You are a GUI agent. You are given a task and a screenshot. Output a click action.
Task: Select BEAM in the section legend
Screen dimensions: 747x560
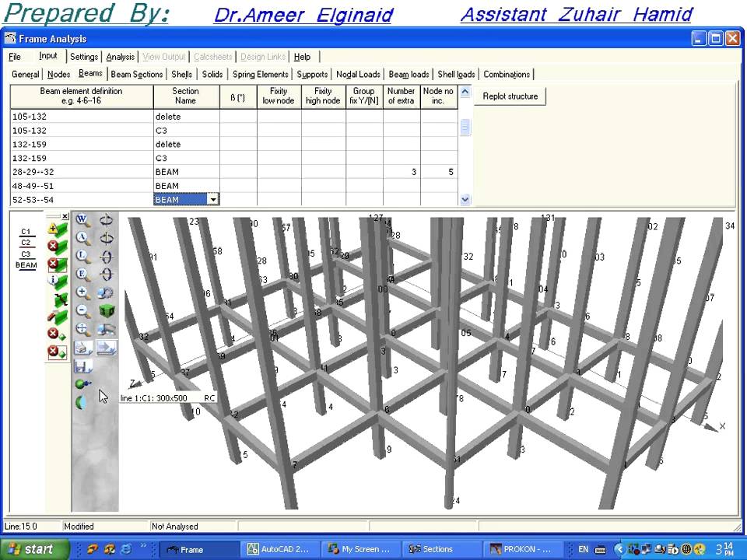(x=26, y=264)
